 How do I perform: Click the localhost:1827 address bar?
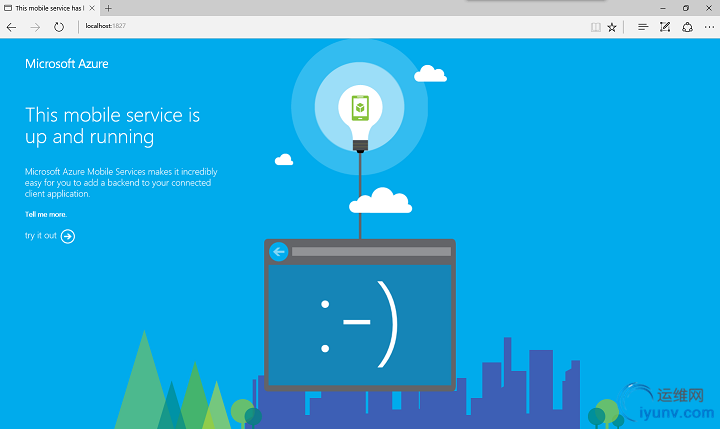tap(105, 26)
